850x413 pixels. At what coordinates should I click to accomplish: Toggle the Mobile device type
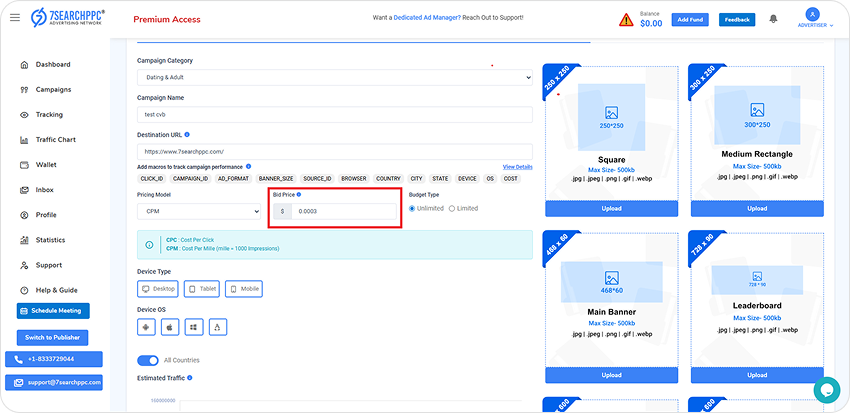[244, 289]
